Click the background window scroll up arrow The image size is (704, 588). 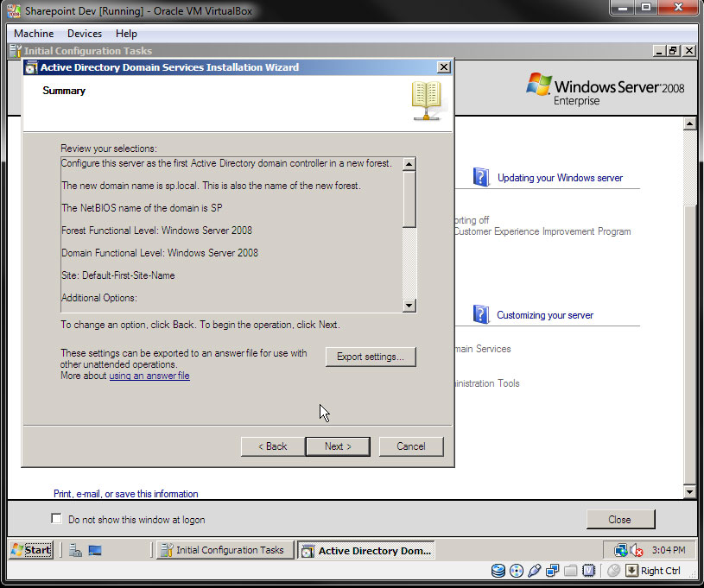click(689, 123)
